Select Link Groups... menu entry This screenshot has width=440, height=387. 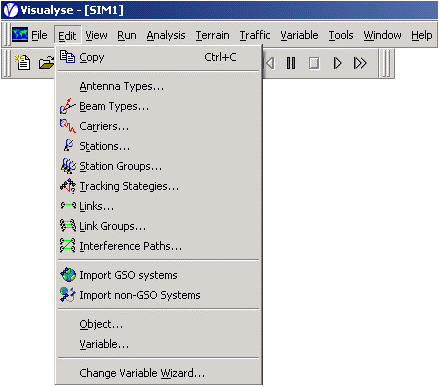(158, 226)
